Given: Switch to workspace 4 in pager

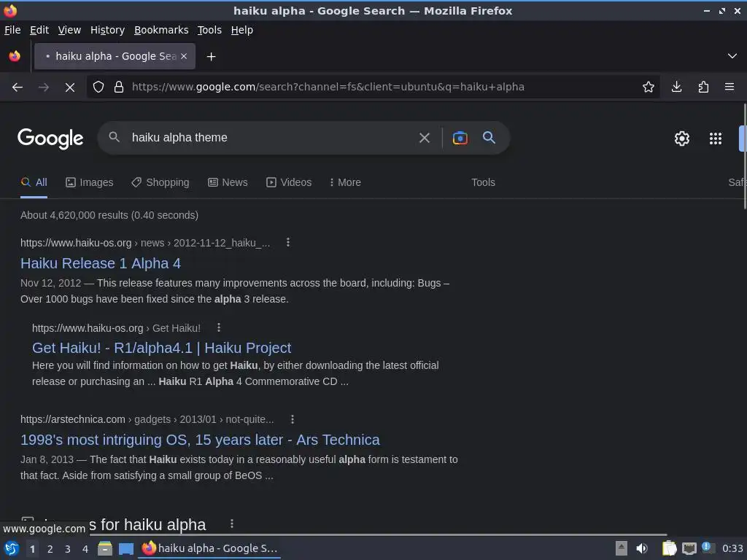Looking at the screenshot, I should (85, 549).
